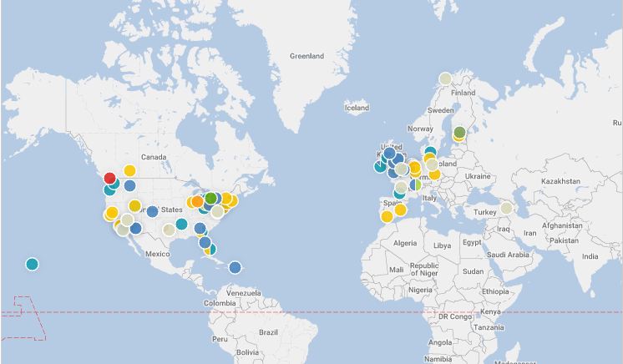Click the Kazakhstan label

coord(560,181)
